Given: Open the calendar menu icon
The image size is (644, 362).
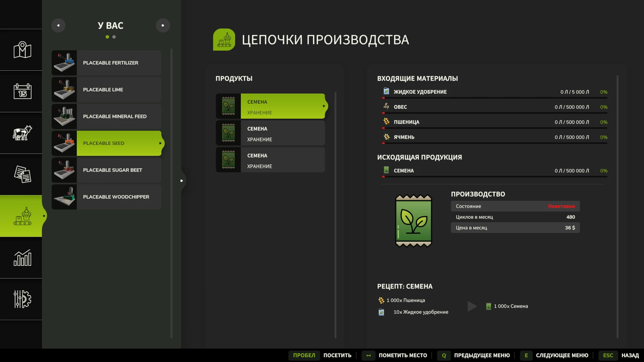Looking at the screenshot, I should click(22, 91).
